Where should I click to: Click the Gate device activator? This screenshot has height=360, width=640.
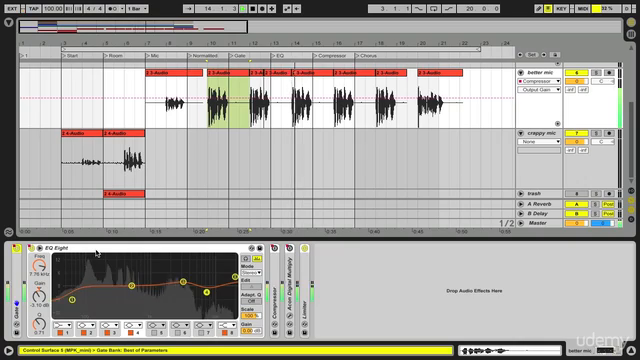(x=16, y=248)
